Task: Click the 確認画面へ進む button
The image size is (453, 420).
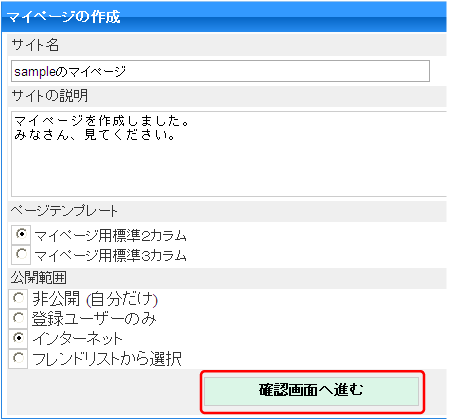Action: 311,391
